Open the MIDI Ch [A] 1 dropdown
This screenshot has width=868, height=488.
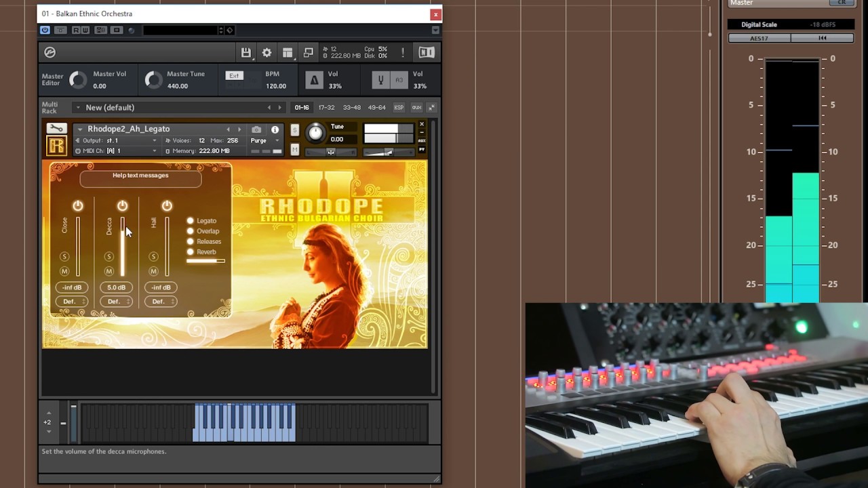(x=116, y=150)
